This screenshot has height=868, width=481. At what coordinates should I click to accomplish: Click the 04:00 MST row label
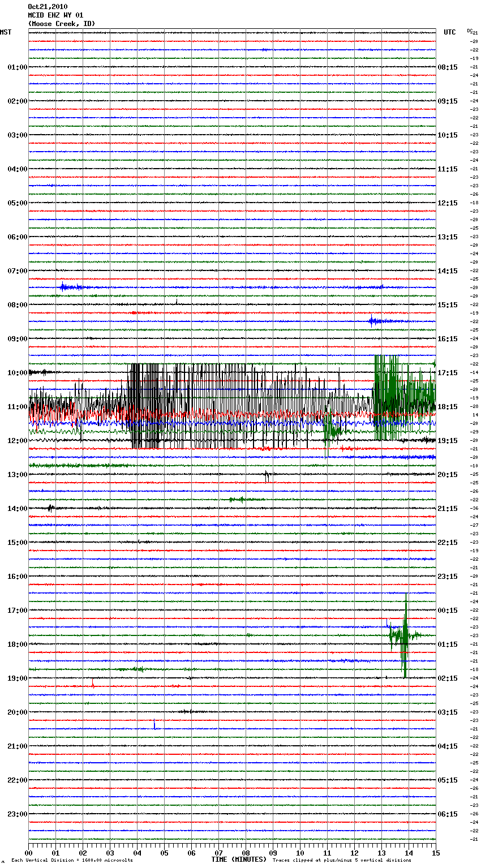click(17, 169)
